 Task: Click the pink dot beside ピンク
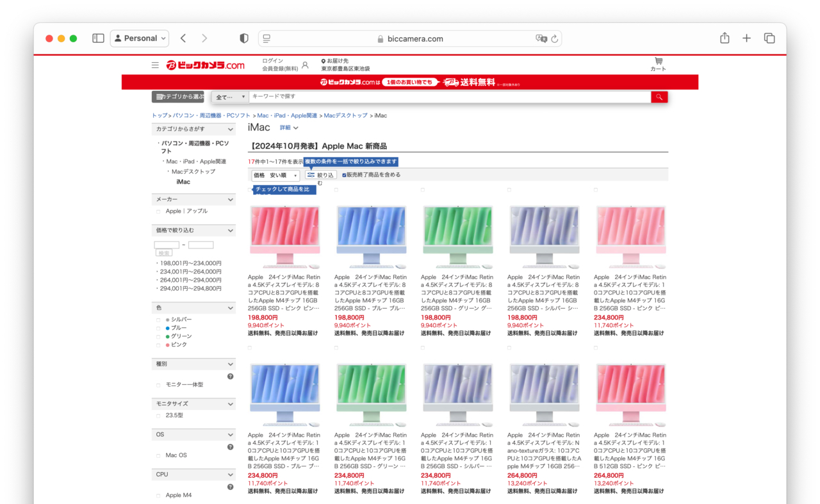click(x=168, y=345)
